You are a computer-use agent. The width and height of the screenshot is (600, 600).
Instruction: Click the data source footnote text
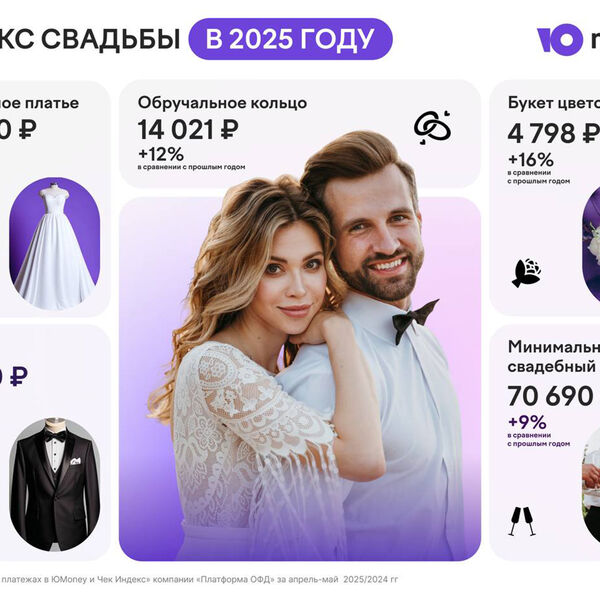tap(199, 579)
